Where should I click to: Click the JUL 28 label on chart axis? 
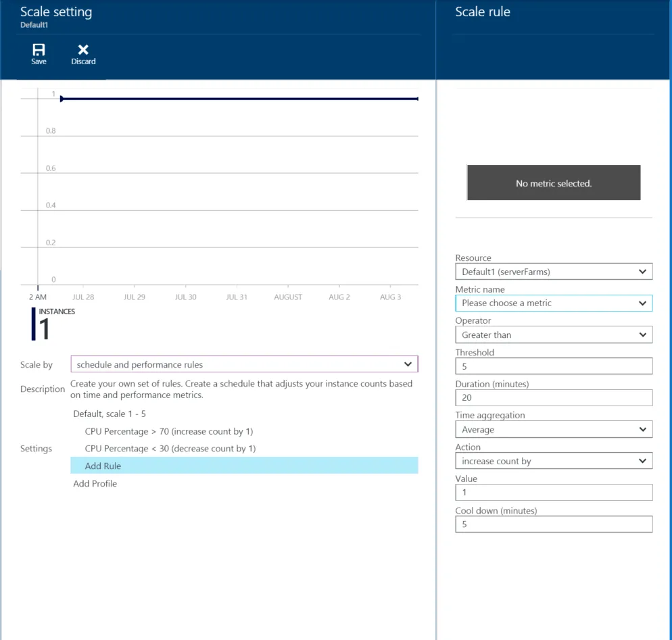point(83,297)
